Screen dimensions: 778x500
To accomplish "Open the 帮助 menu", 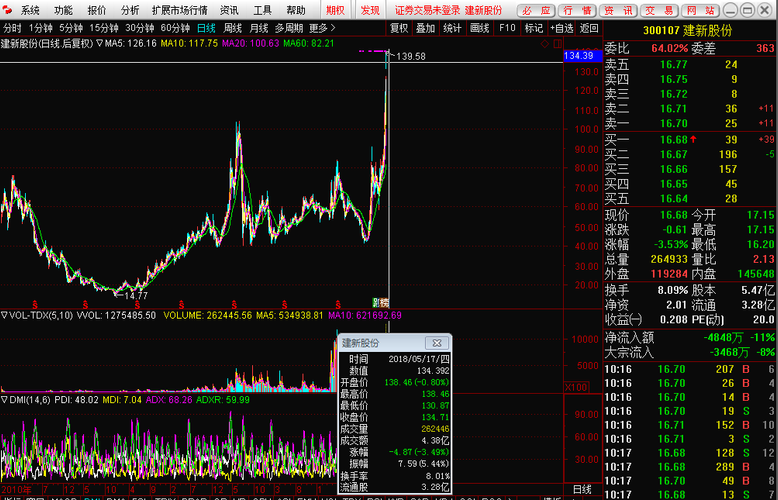I will click(296, 10).
